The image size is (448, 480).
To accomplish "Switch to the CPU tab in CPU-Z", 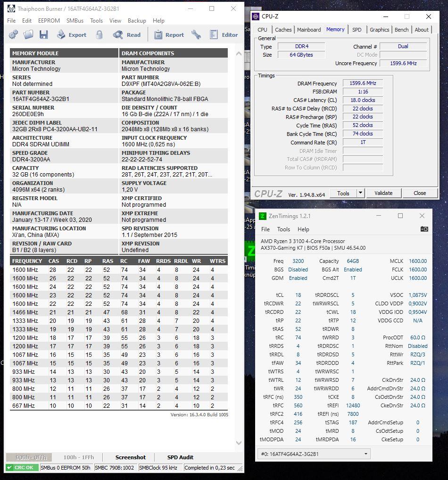I will pyautogui.click(x=262, y=30).
